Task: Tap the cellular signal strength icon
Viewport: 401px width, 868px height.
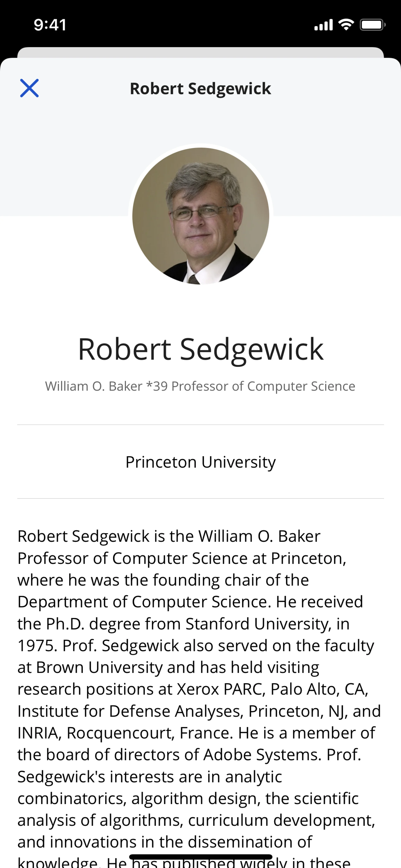Action: coord(323,25)
